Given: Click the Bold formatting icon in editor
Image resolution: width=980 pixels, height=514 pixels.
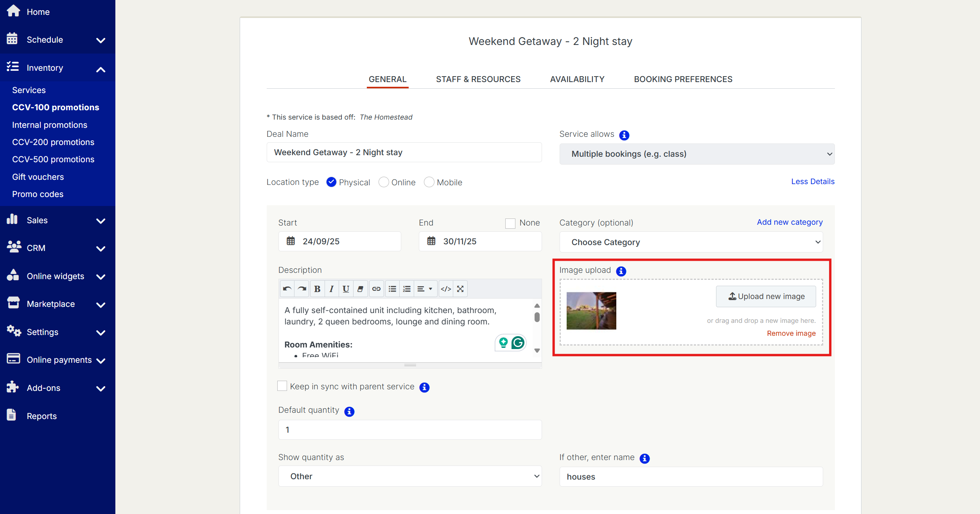Looking at the screenshot, I should (317, 289).
